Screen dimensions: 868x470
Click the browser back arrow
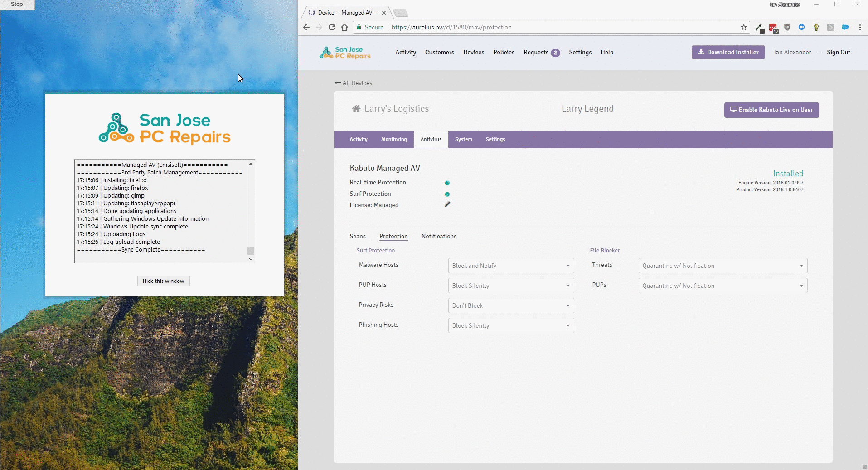tap(306, 27)
